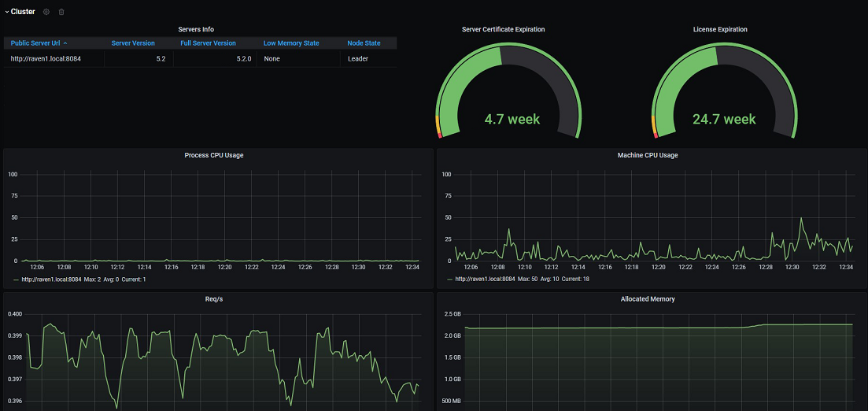
Task: Open Machine CPU Usage panel title menu
Action: [647, 155]
